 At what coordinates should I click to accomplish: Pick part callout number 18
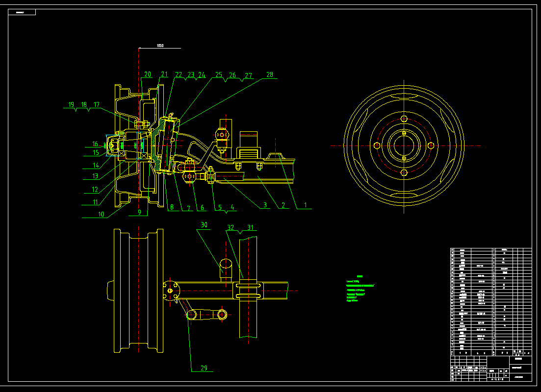(84, 104)
